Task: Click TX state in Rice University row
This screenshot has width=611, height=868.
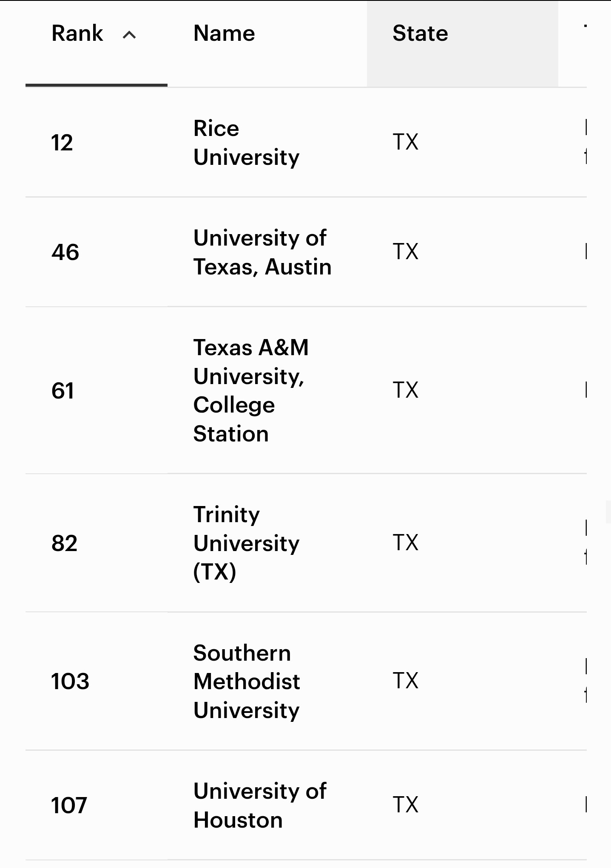Action: coord(405,142)
